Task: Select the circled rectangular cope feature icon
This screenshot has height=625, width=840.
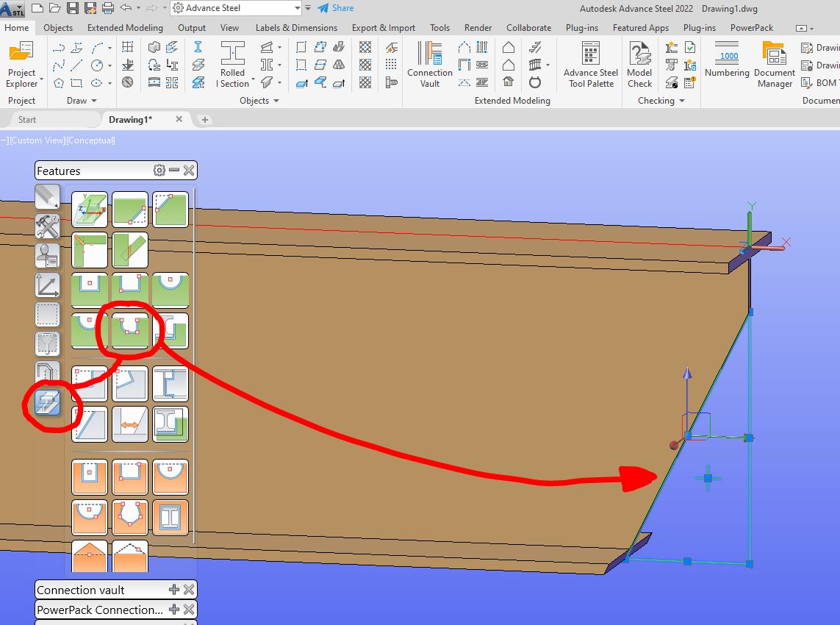Action: pos(129,329)
